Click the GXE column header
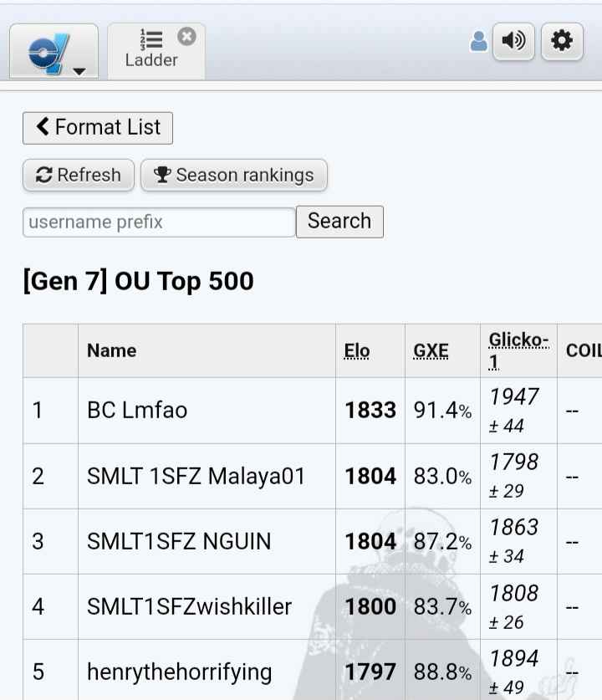The image size is (602, 700). [431, 351]
